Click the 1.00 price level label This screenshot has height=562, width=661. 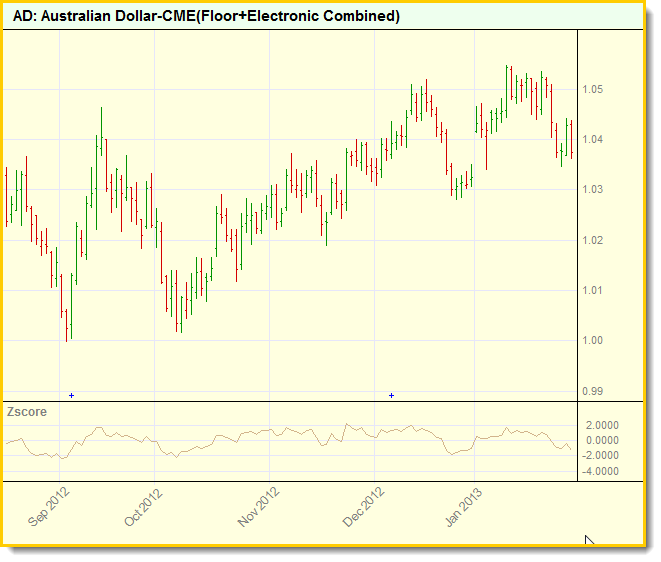(594, 341)
